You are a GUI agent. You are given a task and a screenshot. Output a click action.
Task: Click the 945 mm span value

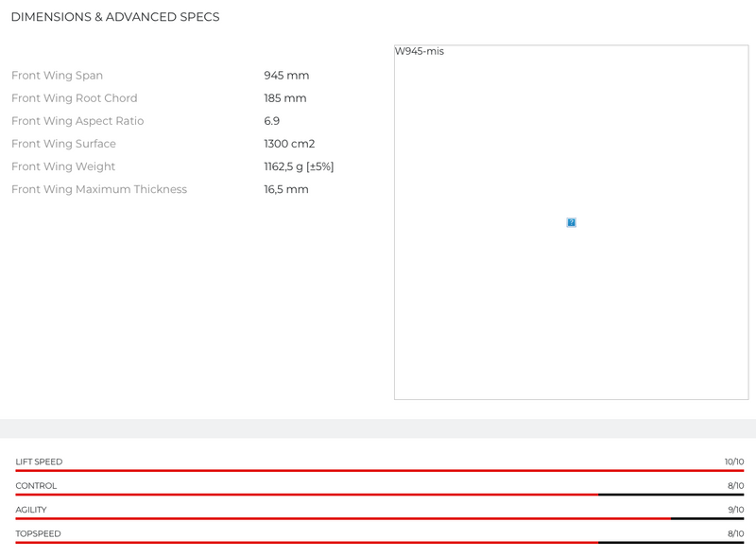(x=286, y=76)
